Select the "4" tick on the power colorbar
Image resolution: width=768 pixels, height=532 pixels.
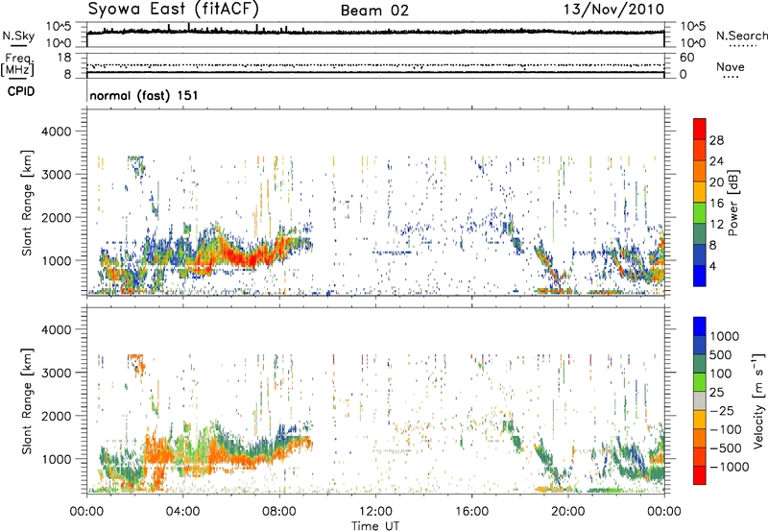[712, 266]
